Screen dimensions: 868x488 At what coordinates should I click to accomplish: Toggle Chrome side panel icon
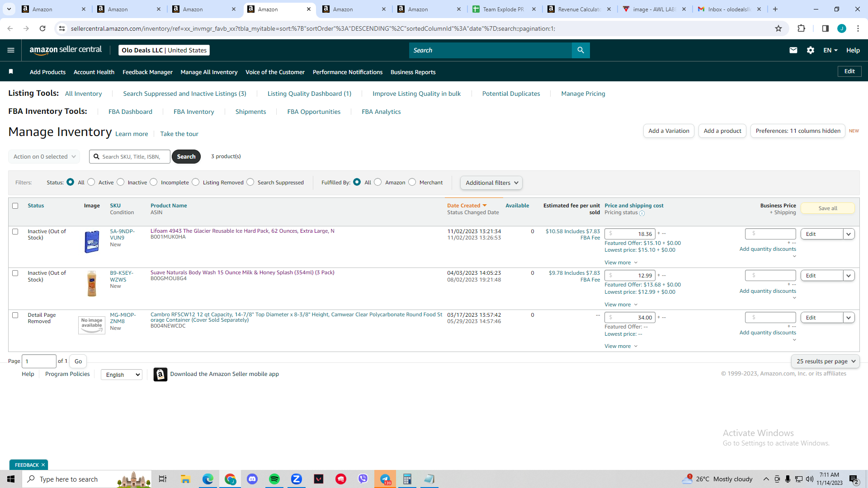coord(826,28)
